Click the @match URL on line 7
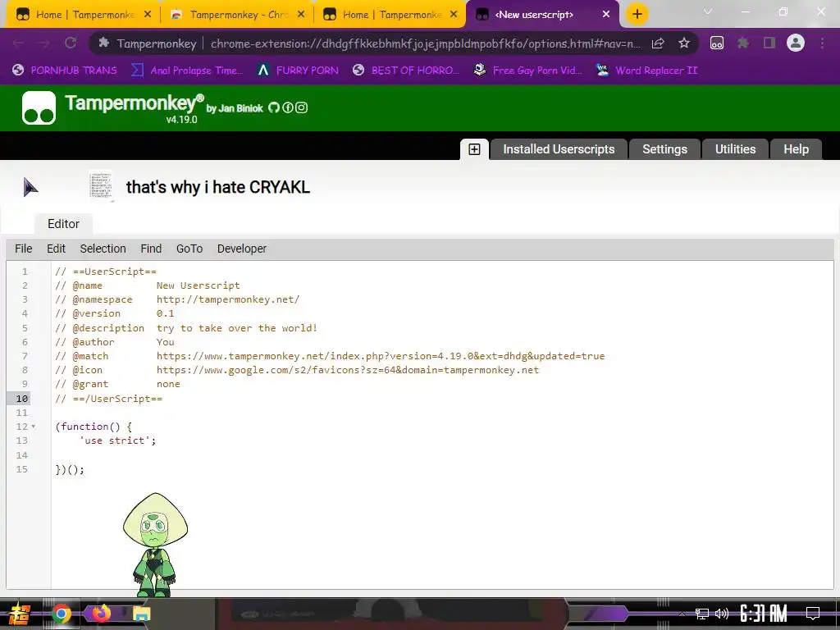Viewport: 840px width, 630px height. [x=381, y=356]
